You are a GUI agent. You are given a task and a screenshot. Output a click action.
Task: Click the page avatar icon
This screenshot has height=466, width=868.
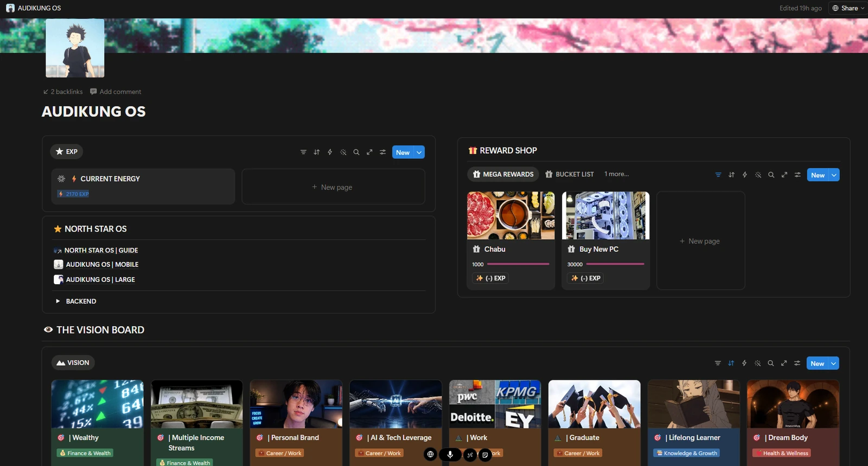[75, 48]
